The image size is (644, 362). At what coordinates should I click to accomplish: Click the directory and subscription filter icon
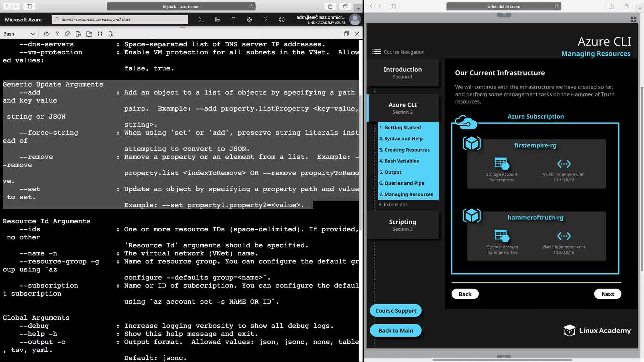pos(217,19)
